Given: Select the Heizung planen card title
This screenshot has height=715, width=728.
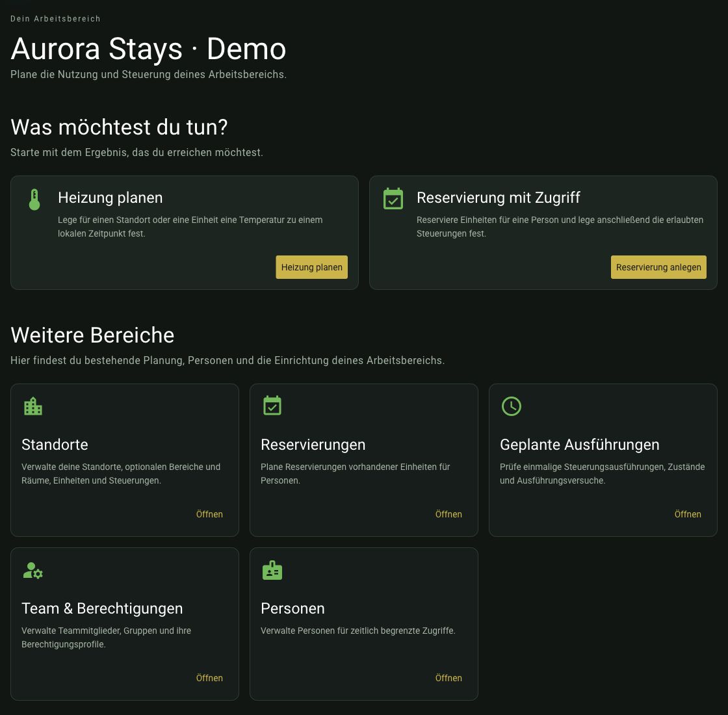Looking at the screenshot, I should (110, 198).
